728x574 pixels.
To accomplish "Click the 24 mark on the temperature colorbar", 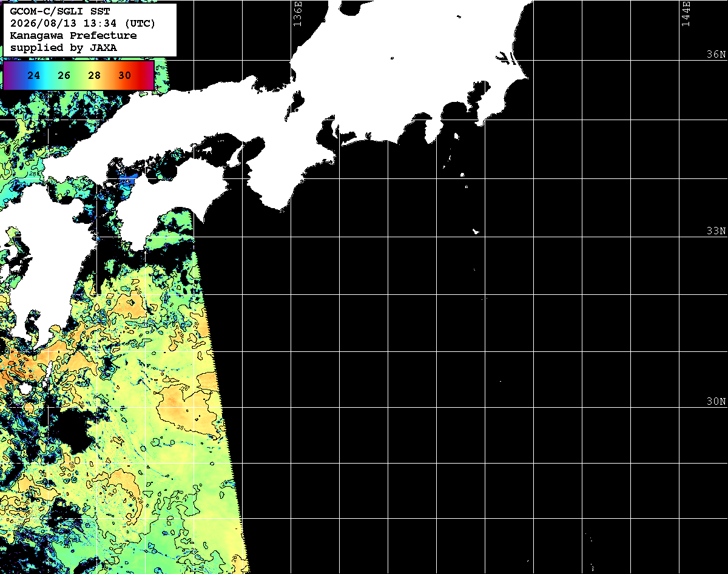I will pyautogui.click(x=34, y=76).
